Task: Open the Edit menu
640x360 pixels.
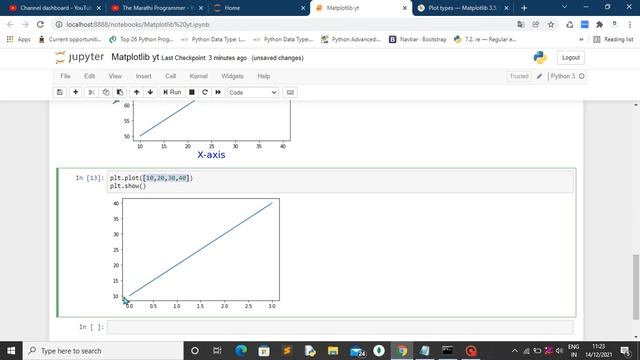Action: coord(89,76)
